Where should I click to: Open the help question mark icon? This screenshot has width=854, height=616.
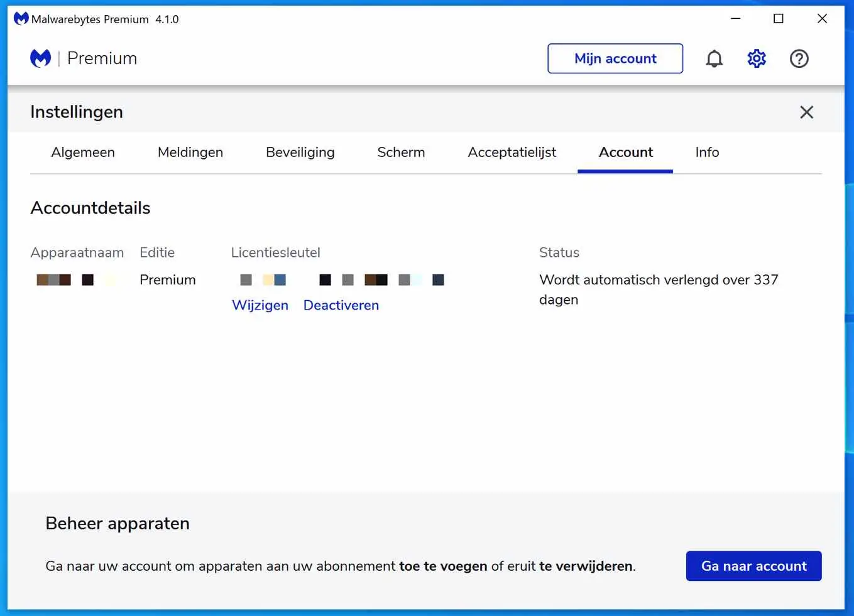(x=799, y=58)
